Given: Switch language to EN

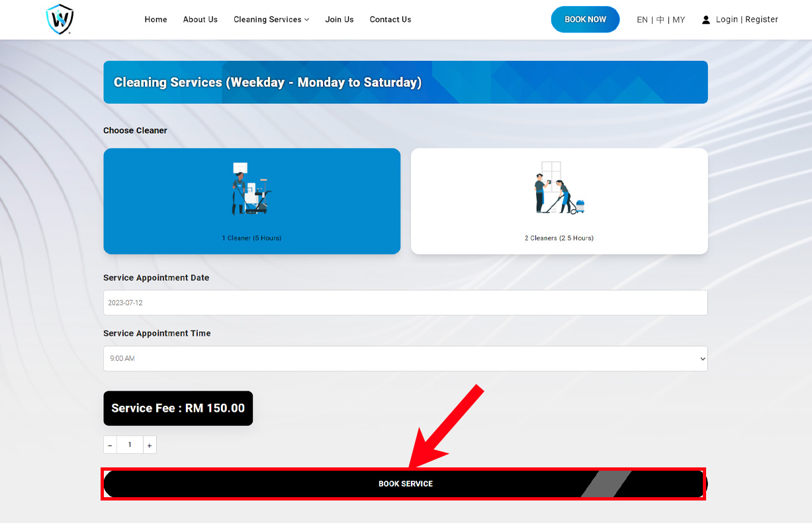Looking at the screenshot, I should tap(642, 20).
